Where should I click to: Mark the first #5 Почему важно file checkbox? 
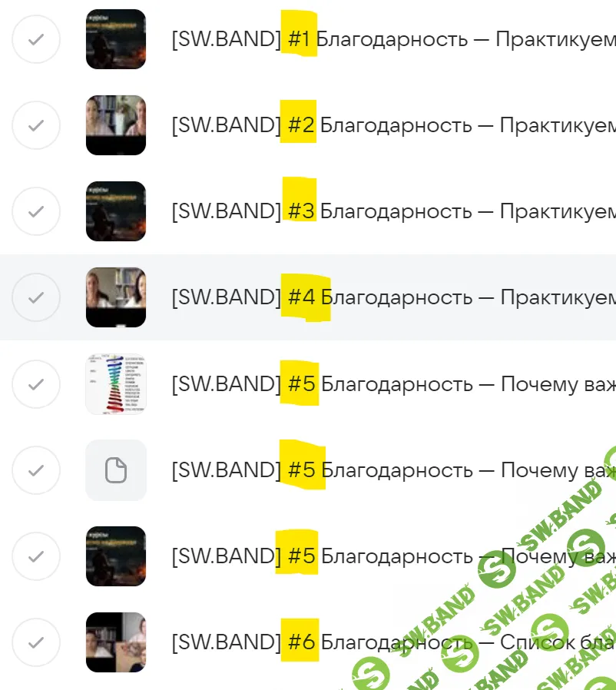(x=36, y=384)
